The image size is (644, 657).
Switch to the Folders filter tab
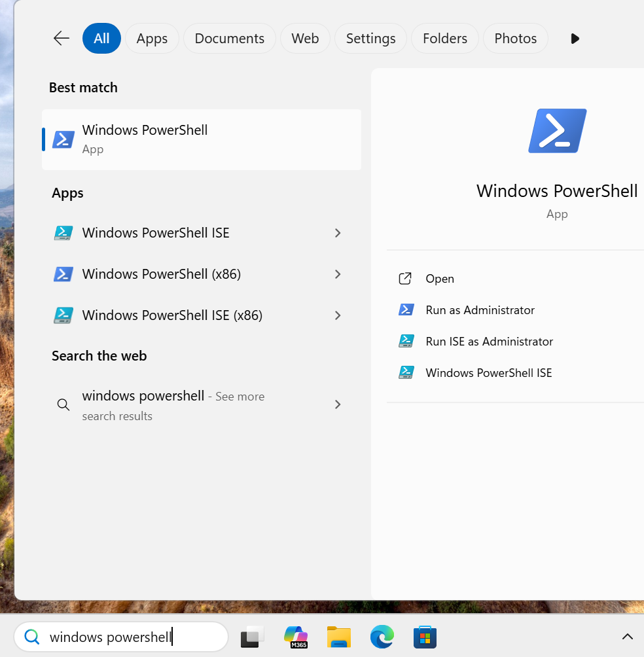(445, 39)
